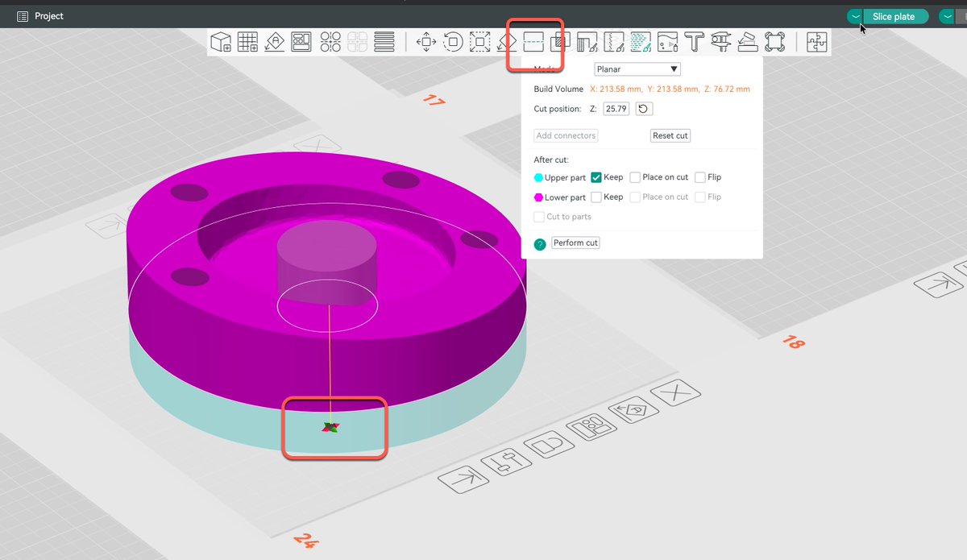The width and height of the screenshot is (967, 560).
Task: Select the Seam painting tool
Action: tap(613, 42)
